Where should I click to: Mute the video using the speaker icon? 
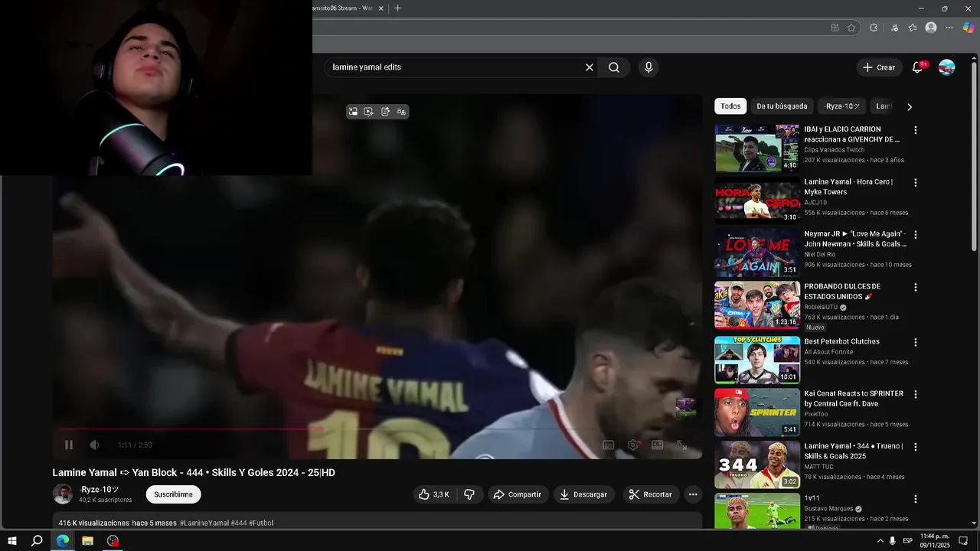94,445
